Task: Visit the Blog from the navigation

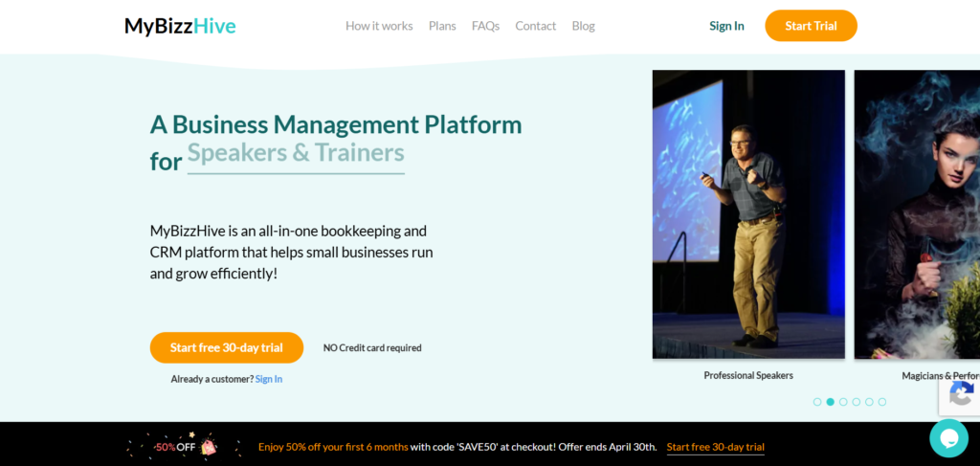Action: [583, 26]
